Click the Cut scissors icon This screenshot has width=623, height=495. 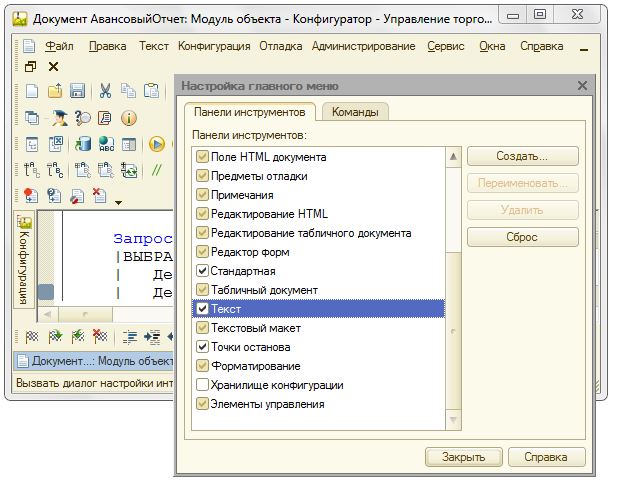coord(104,91)
